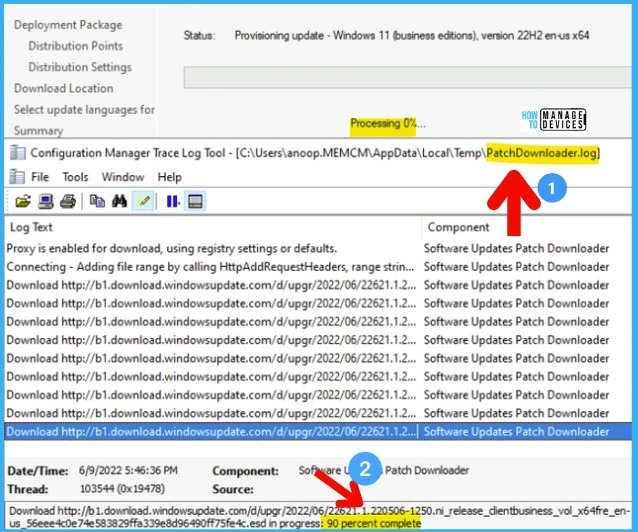The width and height of the screenshot is (638, 532).
Task: Open the Tools menu
Action: (x=75, y=177)
